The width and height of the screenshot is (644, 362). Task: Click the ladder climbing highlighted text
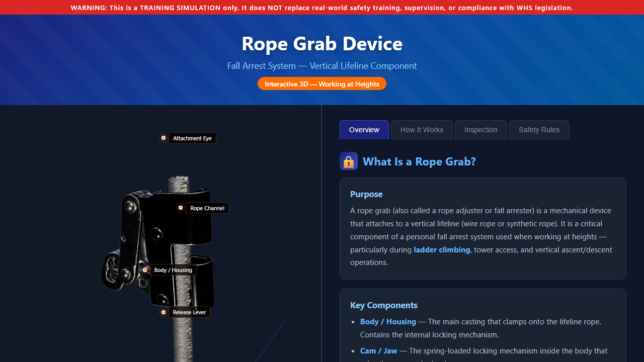coord(442,250)
